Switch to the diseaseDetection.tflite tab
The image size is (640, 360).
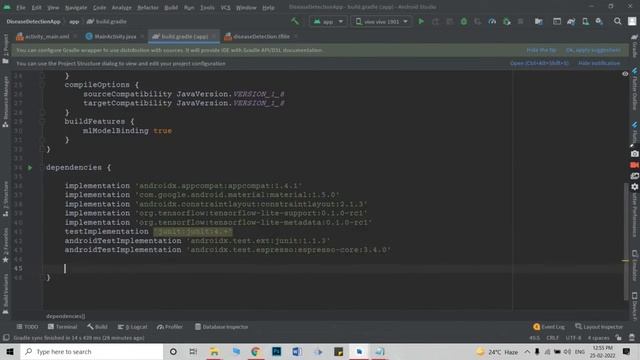click(x=261, y=36)
